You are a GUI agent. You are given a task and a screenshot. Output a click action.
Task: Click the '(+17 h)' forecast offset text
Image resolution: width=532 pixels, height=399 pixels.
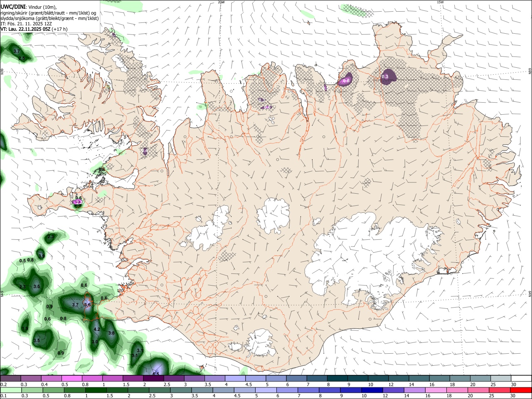coord(60,29)
